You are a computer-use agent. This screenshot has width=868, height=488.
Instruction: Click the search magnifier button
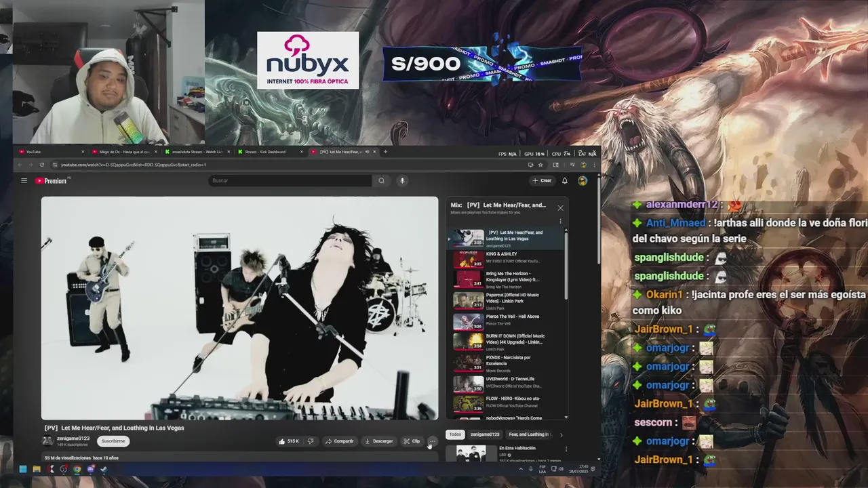381,181
